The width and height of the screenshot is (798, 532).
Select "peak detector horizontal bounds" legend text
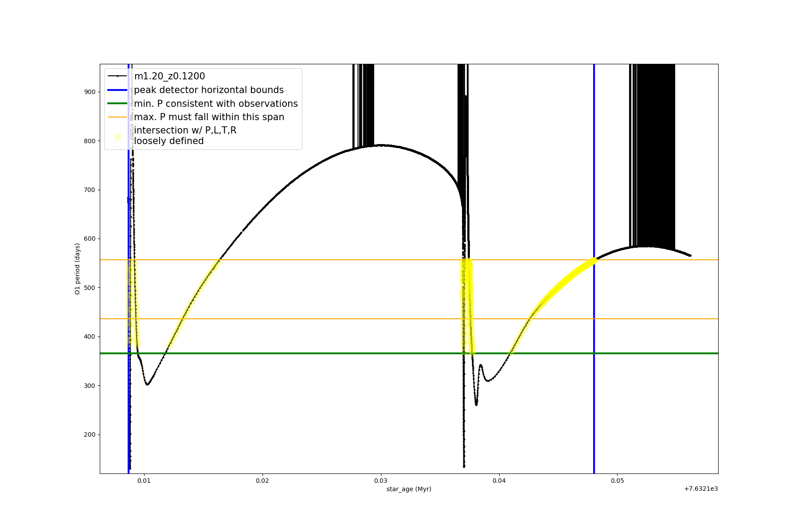[209, 90]
